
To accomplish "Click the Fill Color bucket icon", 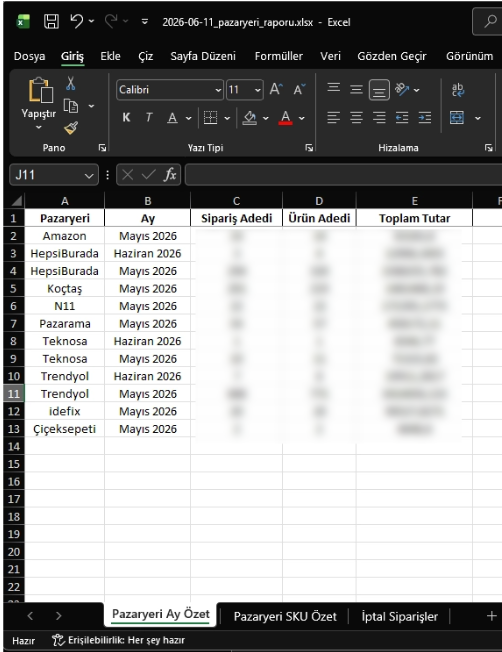I will [x=250, y=118].
